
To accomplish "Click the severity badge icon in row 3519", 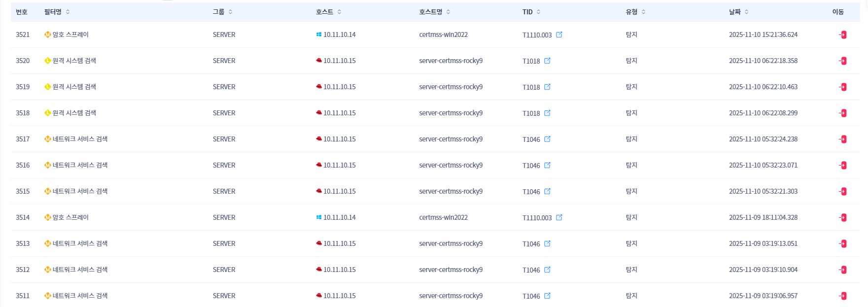I will point(48,87).
